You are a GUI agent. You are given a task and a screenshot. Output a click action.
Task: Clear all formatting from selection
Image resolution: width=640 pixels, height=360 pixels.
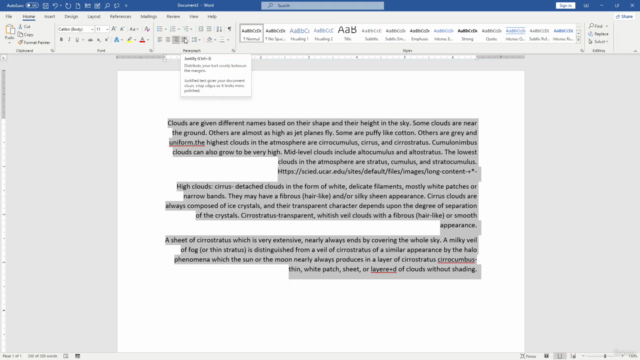tap(147, 29)
